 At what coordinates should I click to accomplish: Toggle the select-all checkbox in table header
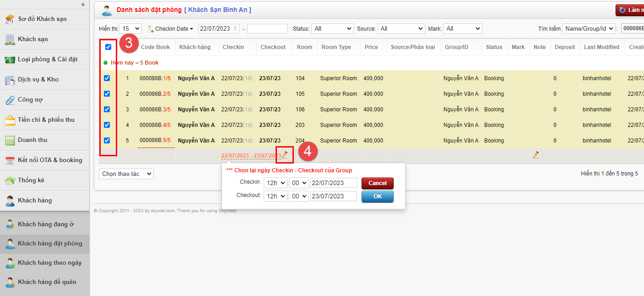coord(108,47)
